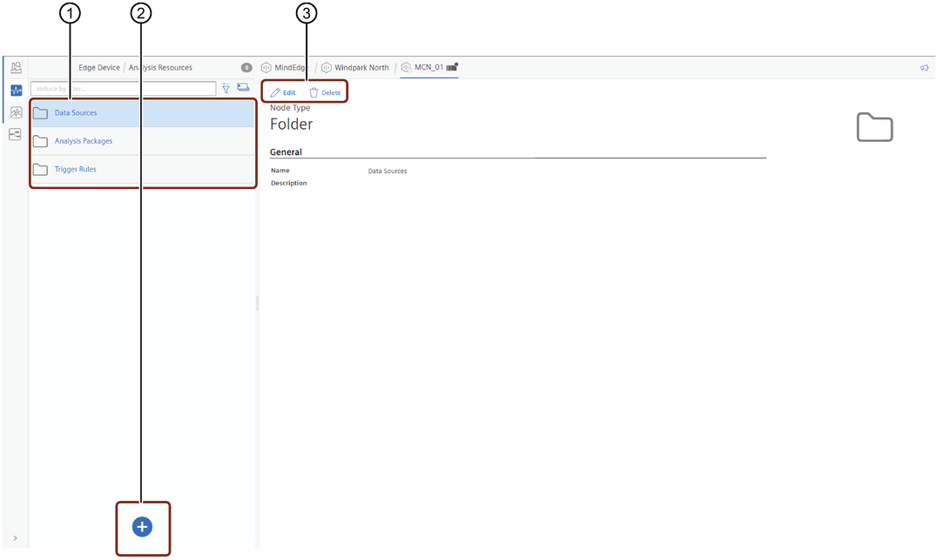Click the 'Description' field label

[x=289, y=183]
